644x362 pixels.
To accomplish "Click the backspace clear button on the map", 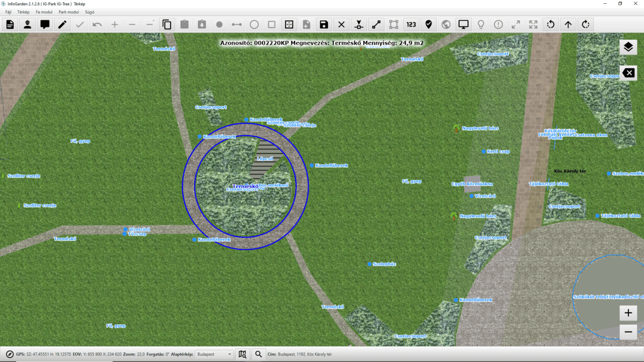I will pos(628,73).
